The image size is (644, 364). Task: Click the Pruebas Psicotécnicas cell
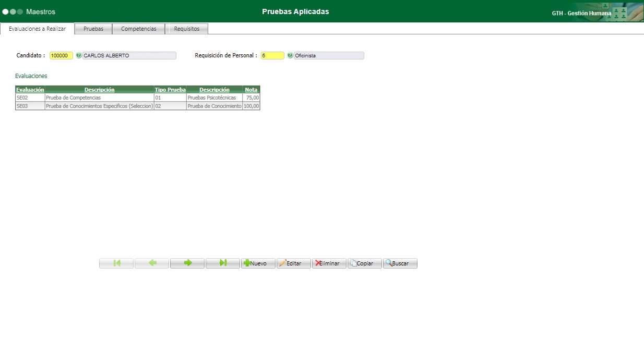(x=214, y=98)
